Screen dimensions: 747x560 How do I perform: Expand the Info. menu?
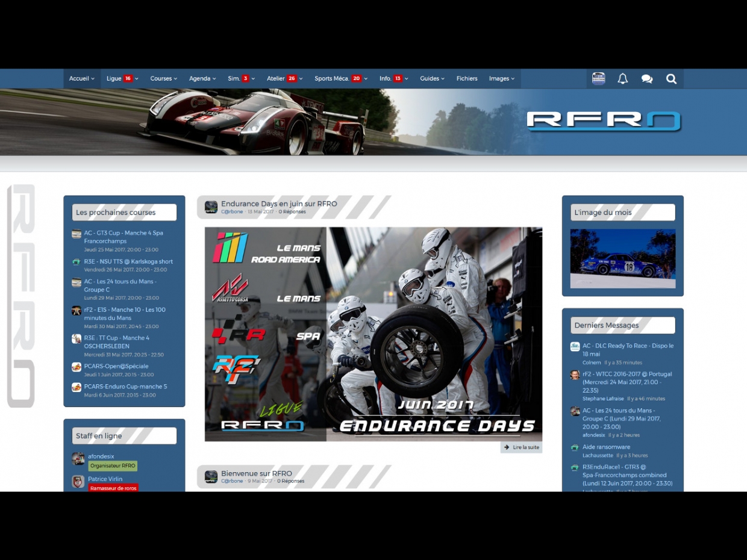[x=394, y=79]
